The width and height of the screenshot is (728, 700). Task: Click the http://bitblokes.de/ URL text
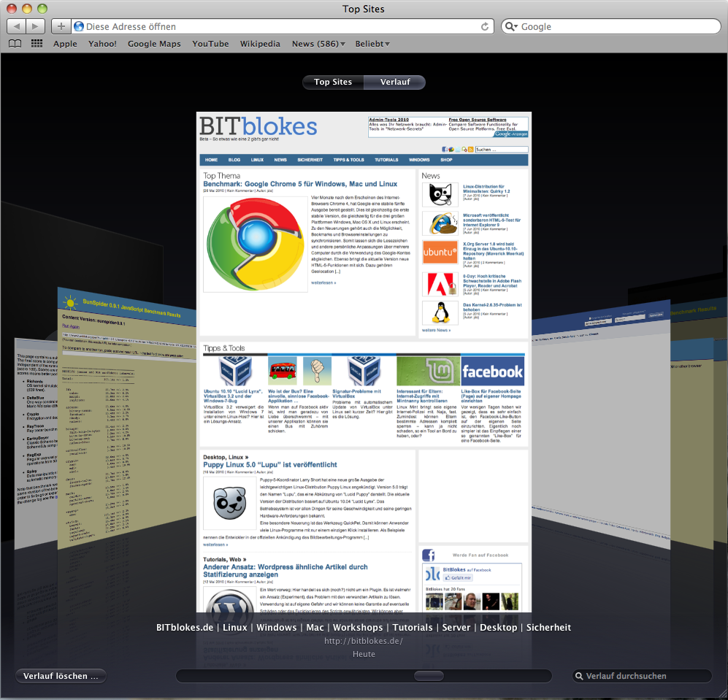pos(364,641)
